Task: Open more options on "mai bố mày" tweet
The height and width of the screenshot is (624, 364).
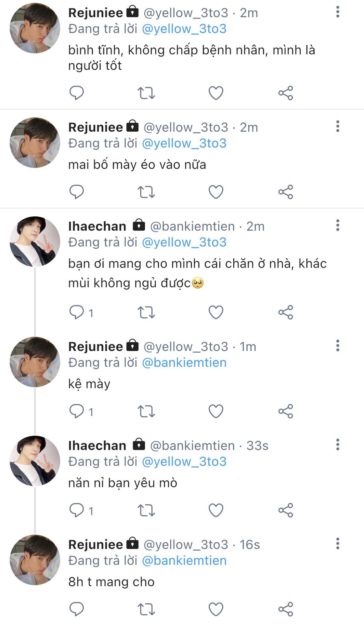Action: point(338,126)
